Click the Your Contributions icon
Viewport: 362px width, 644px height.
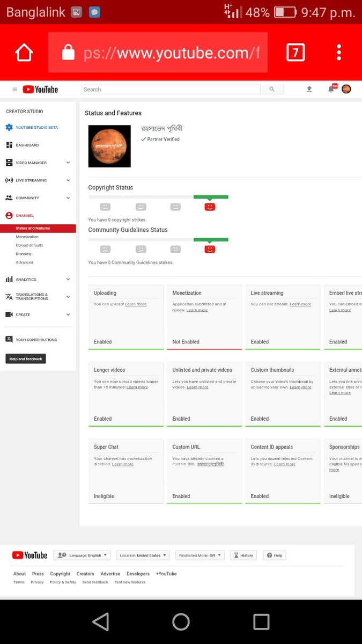pos(9,339)
